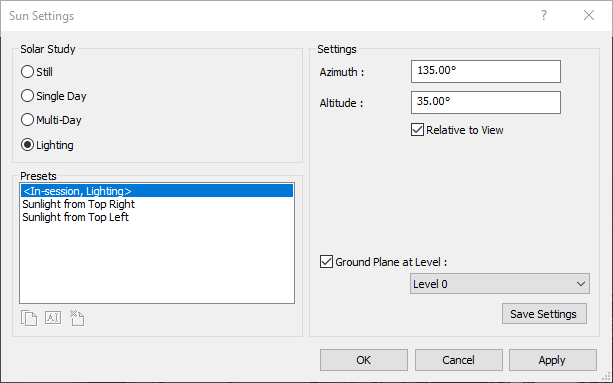Delete the selected sun preset
The image size is (613, 383).
[x=77, y=318]
